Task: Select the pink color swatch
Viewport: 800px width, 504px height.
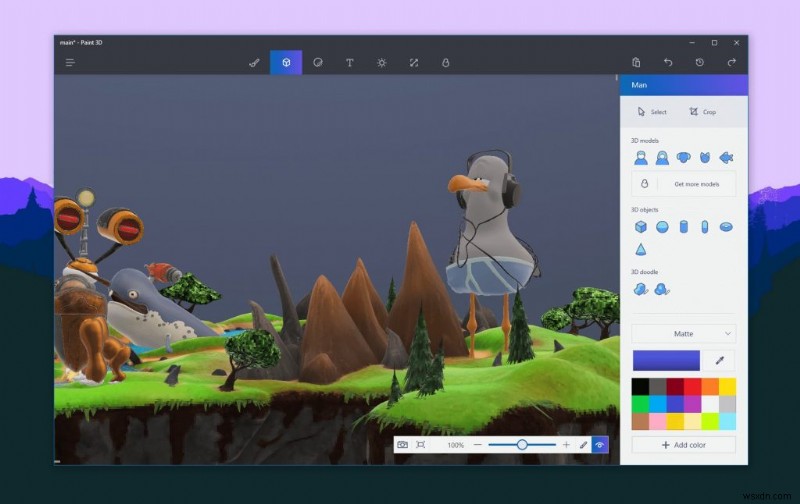Action: click(658, 421)
